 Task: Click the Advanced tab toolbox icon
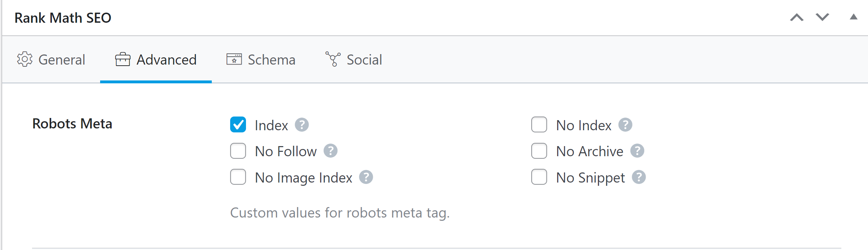[x=123, y=60]
